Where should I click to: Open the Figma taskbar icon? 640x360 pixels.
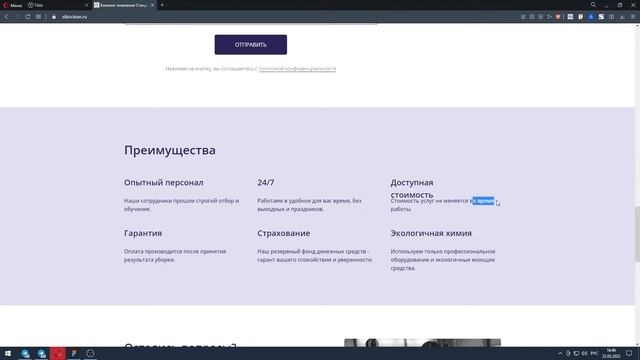tap(74, 353)
